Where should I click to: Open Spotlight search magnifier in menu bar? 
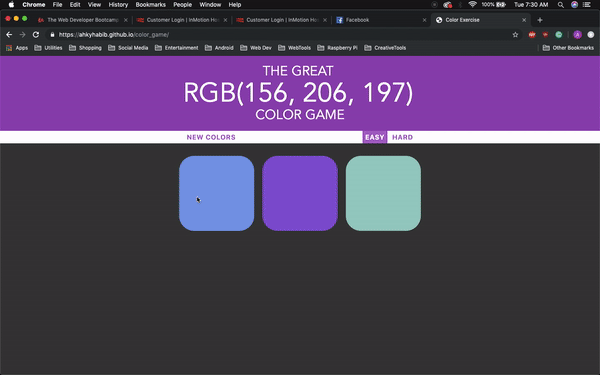(561, 5)
